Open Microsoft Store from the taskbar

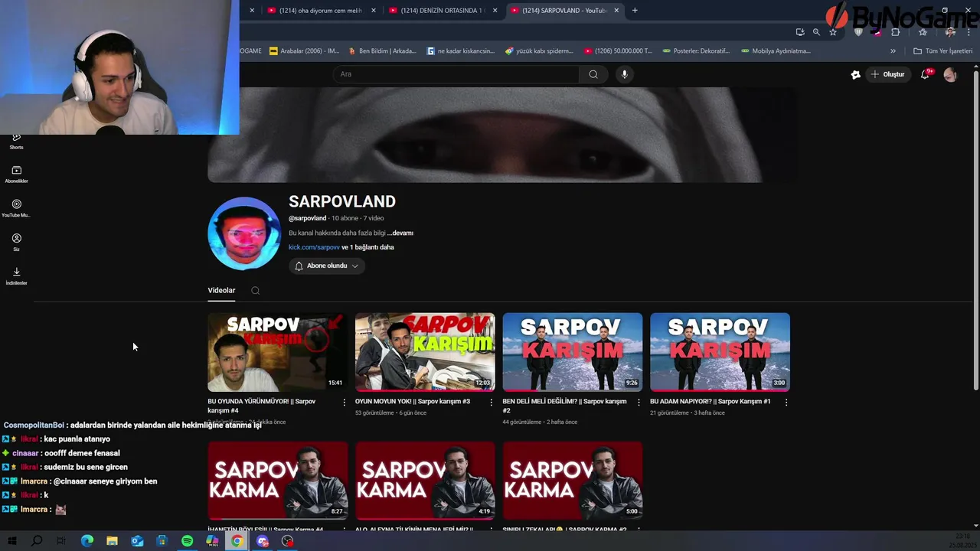[162, 541]
